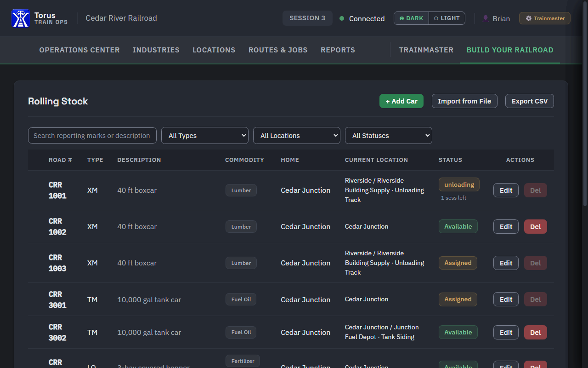
Task: Open the Reports tab
Action: 338,50
